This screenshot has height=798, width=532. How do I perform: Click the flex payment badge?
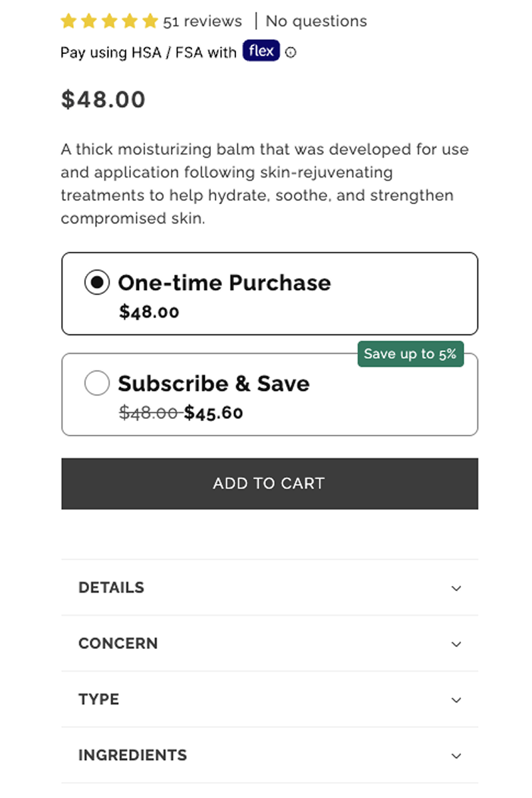[x=261, y=51]
